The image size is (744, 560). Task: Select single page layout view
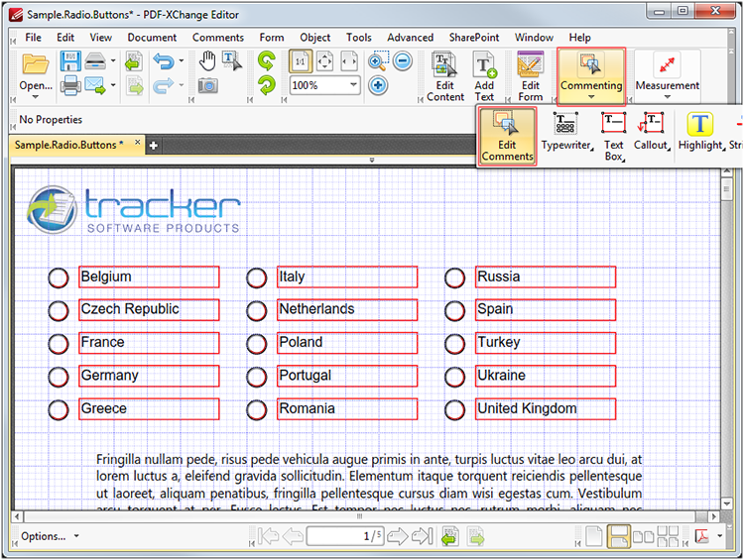tap(593, 536)
